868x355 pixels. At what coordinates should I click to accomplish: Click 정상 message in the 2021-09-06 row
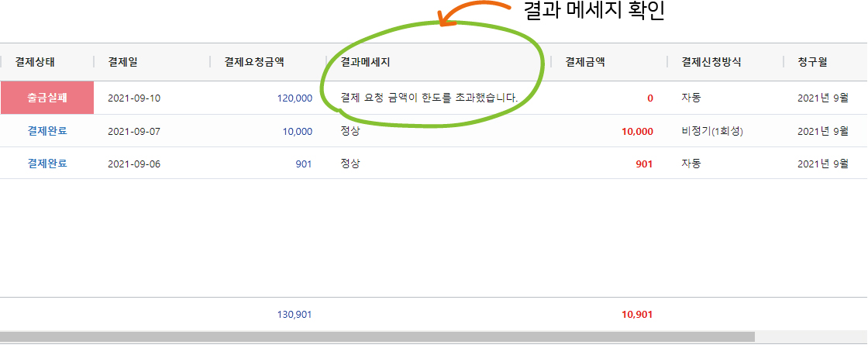[x=350, y=164]
